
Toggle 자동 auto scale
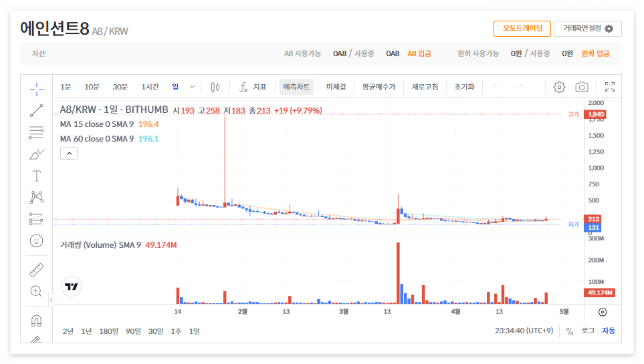[x=609, y=331]
